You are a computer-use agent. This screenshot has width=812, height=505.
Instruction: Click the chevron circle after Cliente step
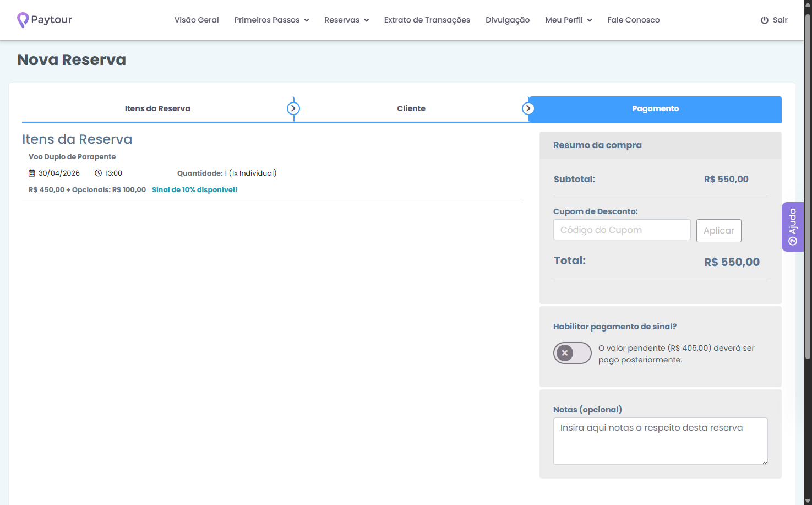(528, 108)
